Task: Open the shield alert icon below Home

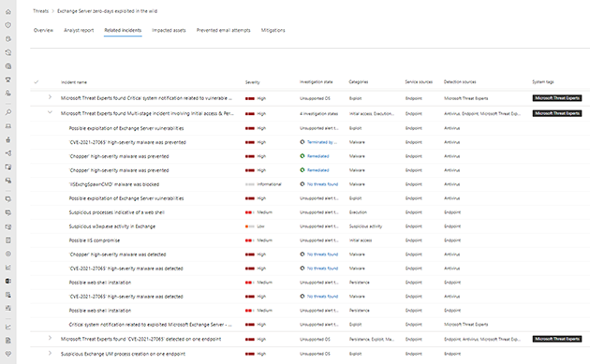Action: [x=7, y=25]
